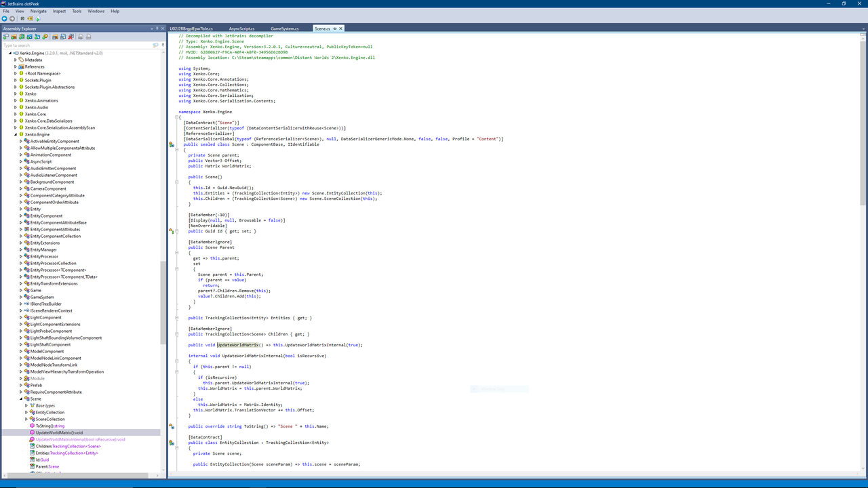Image resolution: width=868 pixels, height=488 pixels.
Task: Collapse the Xenko.Engine namespace node
Action: (x=16, y=134)
